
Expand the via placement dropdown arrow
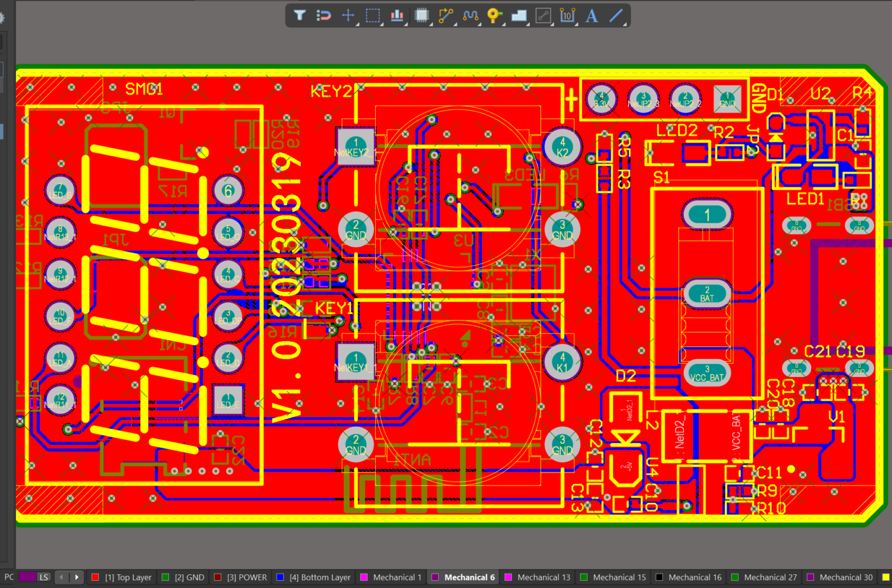pos(502,25)
